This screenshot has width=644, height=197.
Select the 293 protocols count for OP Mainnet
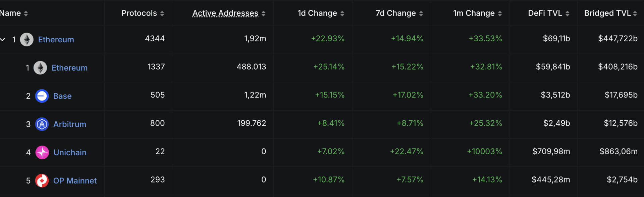[x=158, y=180]
